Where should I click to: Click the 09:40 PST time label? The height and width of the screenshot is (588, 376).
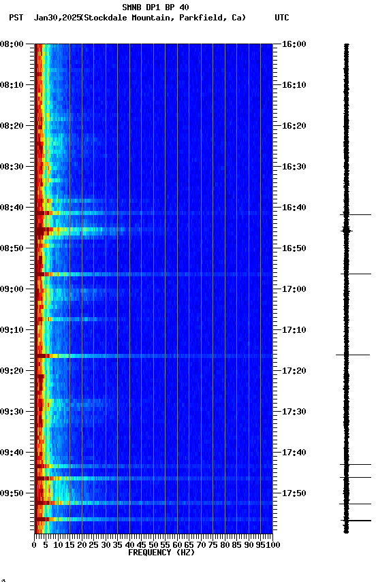(x=12, y=453)
